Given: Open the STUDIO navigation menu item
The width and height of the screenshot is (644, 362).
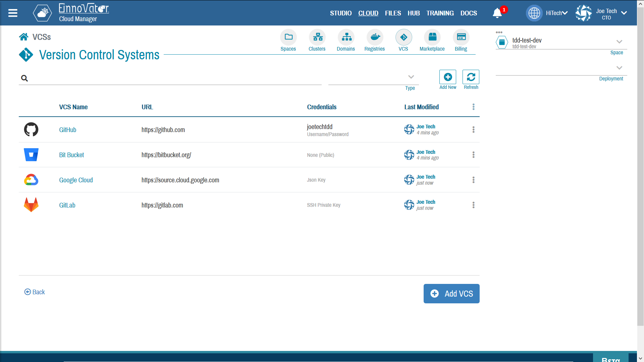Looking at the screenshot, I should [x=341, y=13].
